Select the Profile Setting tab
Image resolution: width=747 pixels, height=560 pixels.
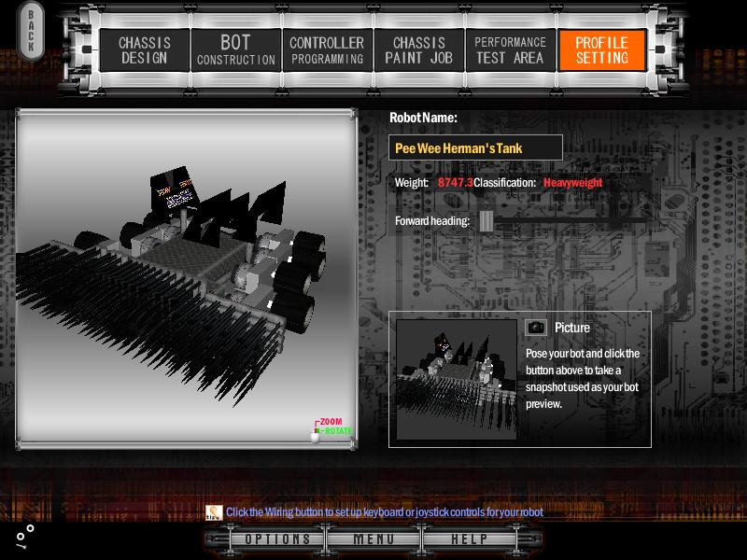(x=601, y=50)
